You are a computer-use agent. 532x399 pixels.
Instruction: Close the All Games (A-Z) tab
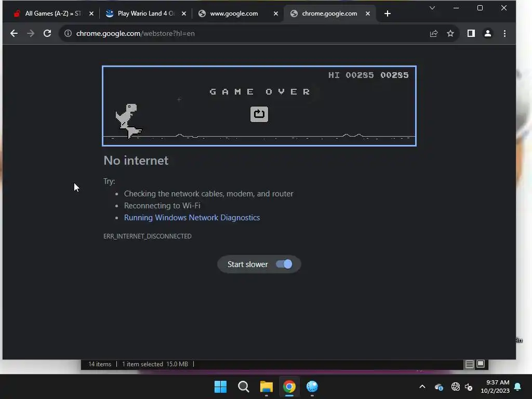91,14
